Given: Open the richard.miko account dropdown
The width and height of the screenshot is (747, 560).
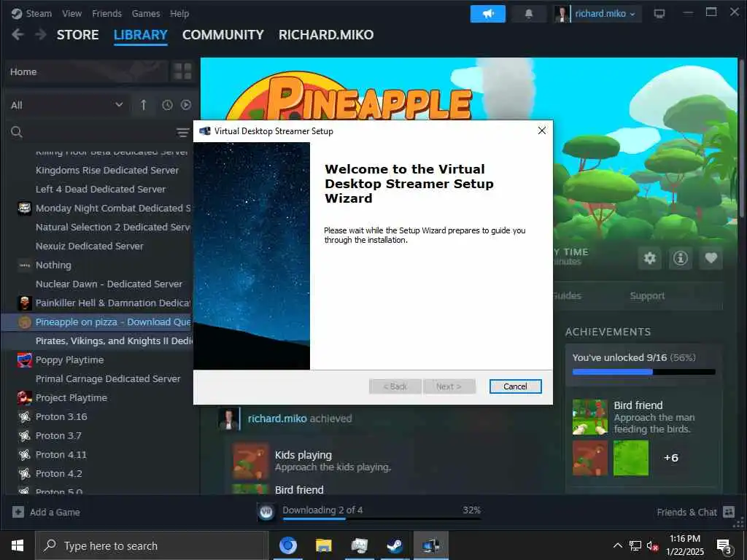Looking at the screenshot, I should coord(605,14).
